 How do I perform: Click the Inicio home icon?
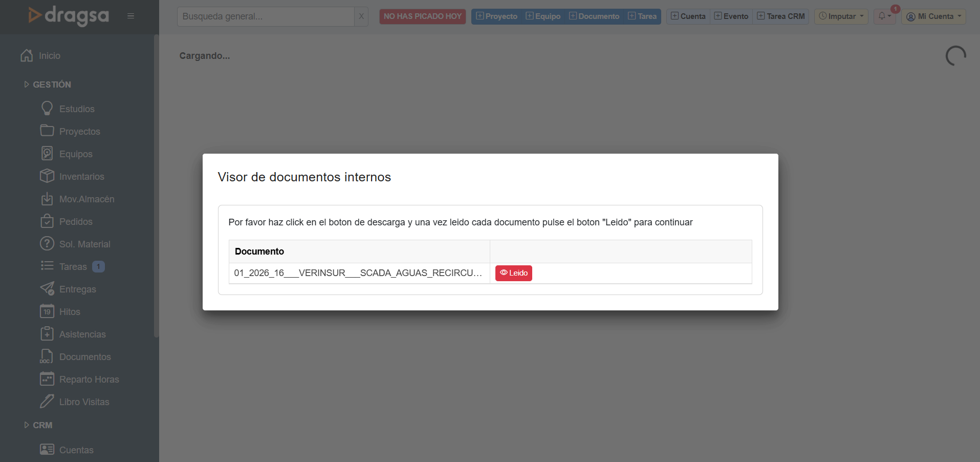click(x=27, y=55)
